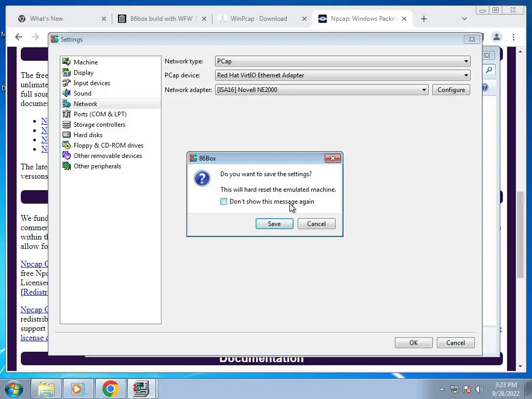Click OK in the Settings window
This screenshot has height=399, width=532.
point(413,343)
